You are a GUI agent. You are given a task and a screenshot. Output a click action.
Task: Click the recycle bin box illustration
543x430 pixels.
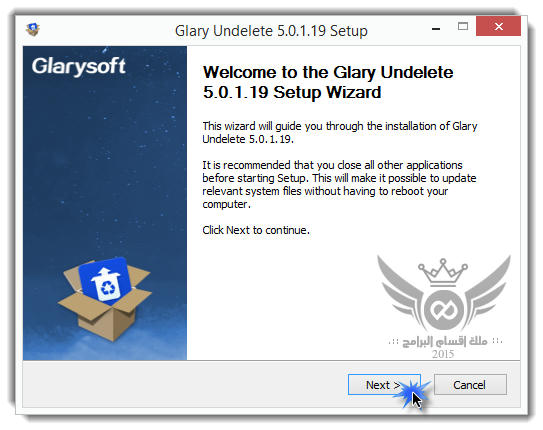105,298
